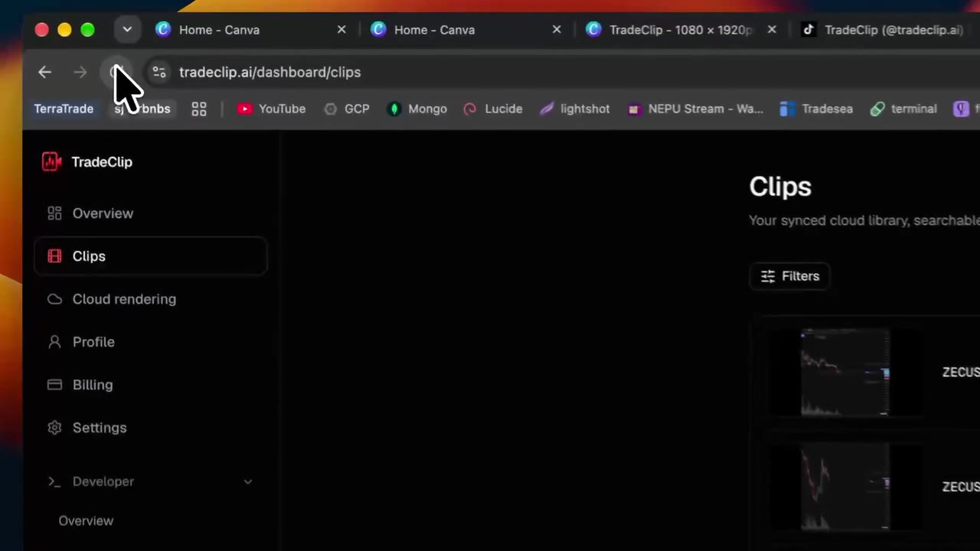Click the Overview dashboard icon in sidebar
This screenshot has width=980, height=551.
coord(54,214)
